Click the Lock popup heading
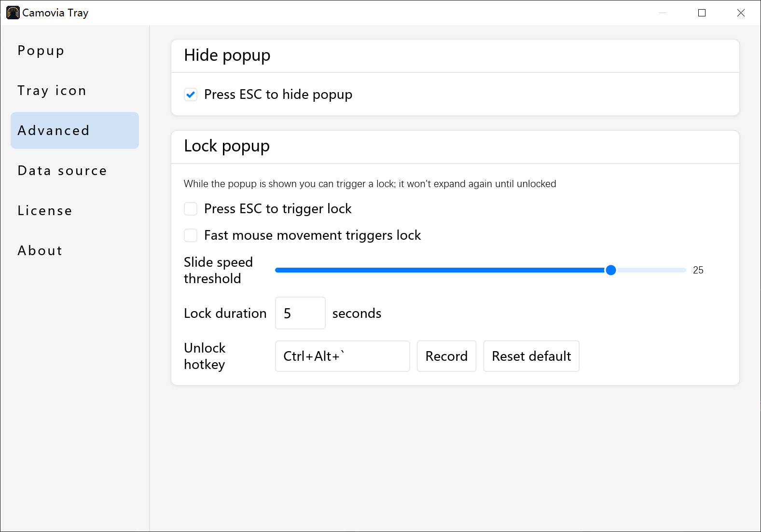Screen dimensions: 761x532 point(227,146)
